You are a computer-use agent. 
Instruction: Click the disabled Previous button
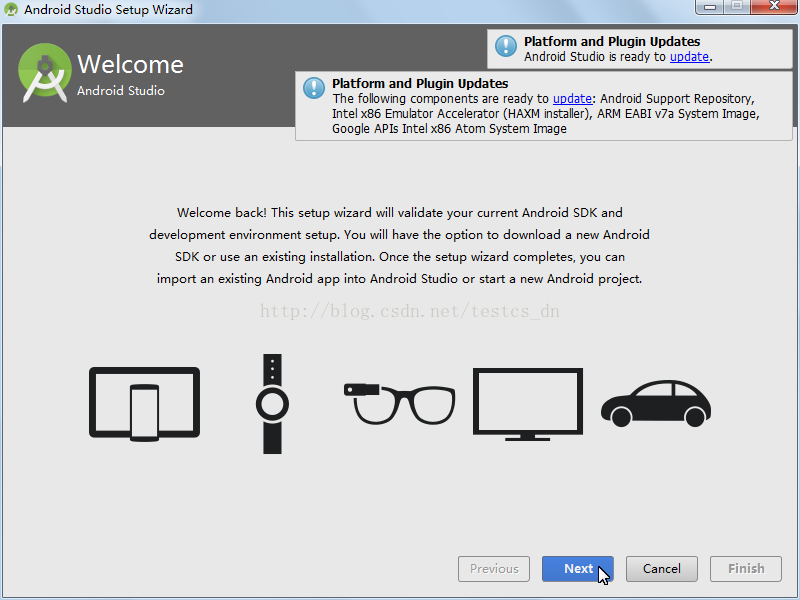tap(494, 568)
